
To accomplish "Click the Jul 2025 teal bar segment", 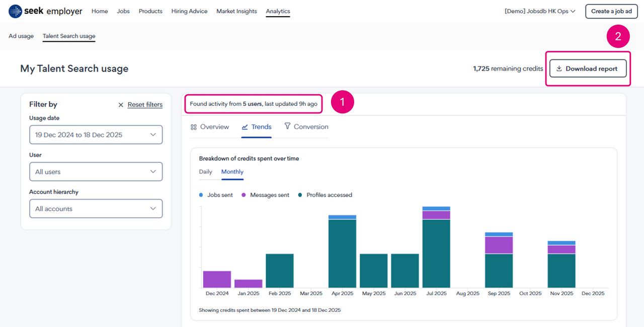I will click(436, 253).
